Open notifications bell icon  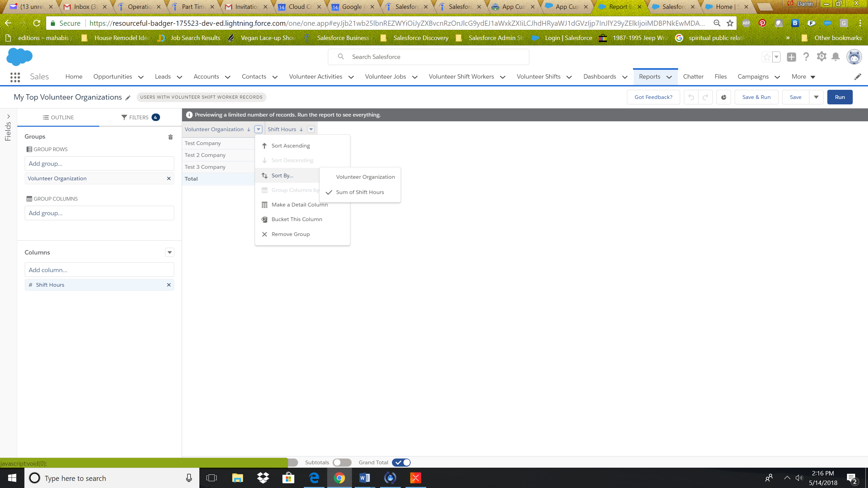click(x=836, y=57)
